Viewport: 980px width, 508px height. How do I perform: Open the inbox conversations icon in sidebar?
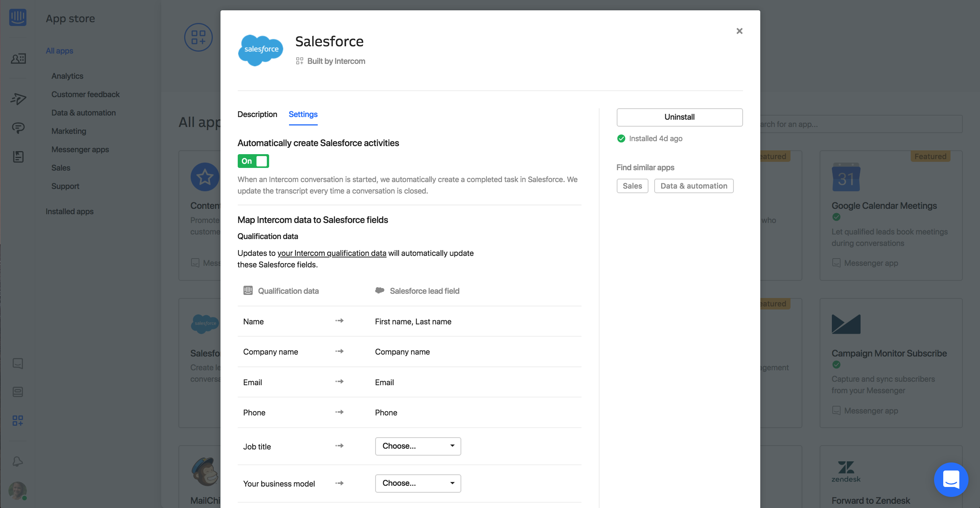pos(18,128)
